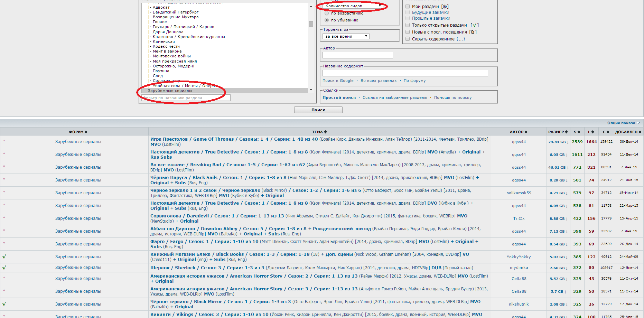Image resolution: width=644 pixels, height=318 pixels.
Task: Open Помощь по поиску link
Action: [x=452, y=97]
